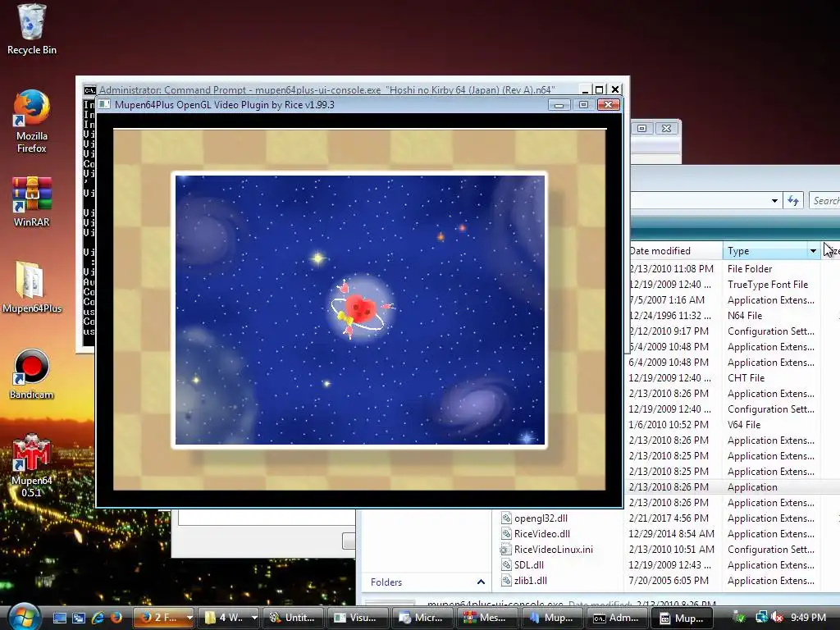Open Internet Explorer from quick launch

[x=98, y=618]
